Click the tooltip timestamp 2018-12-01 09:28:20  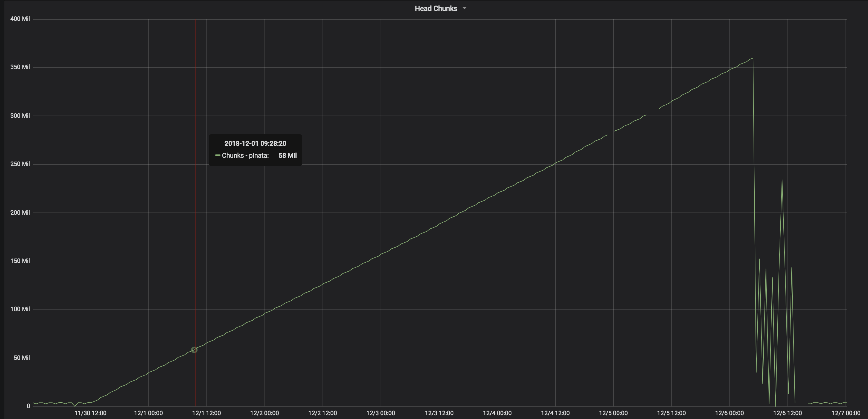coord(255,143)
